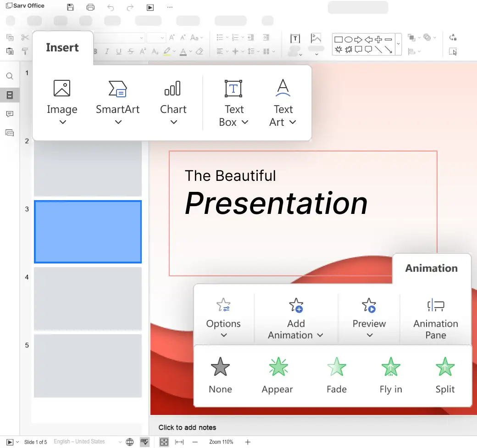477x448 pixels.
Task: Switch to the Insert tab
Action: (x=62, y=47)
